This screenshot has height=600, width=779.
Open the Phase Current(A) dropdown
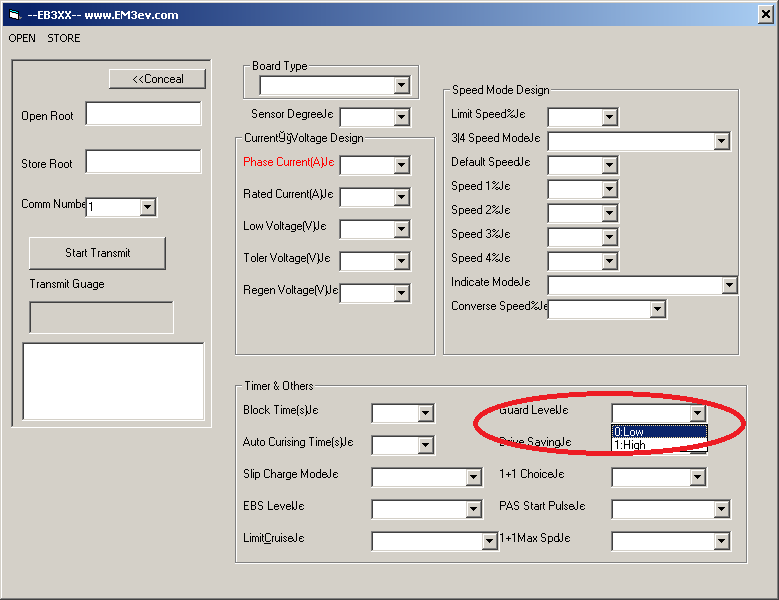coord(401,166)
